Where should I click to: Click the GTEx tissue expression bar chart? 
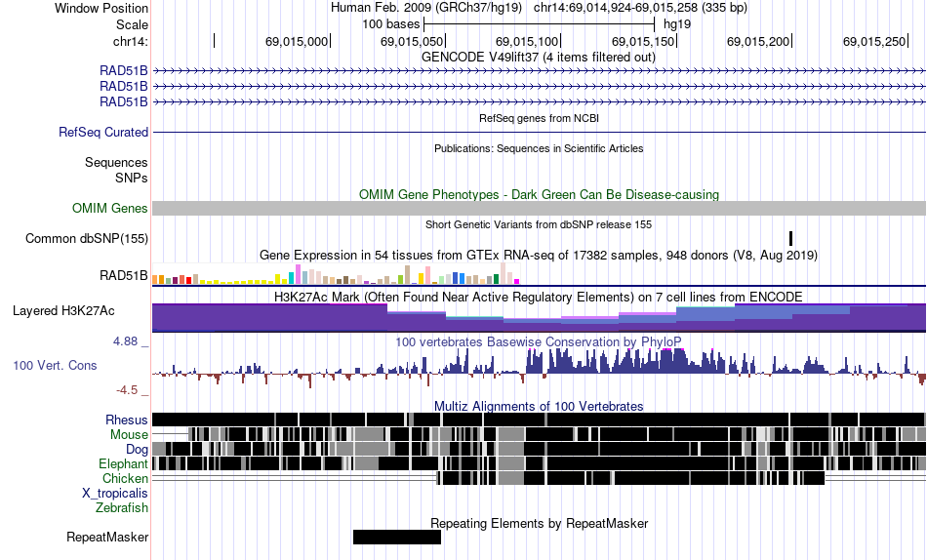[x=336, y=274]
